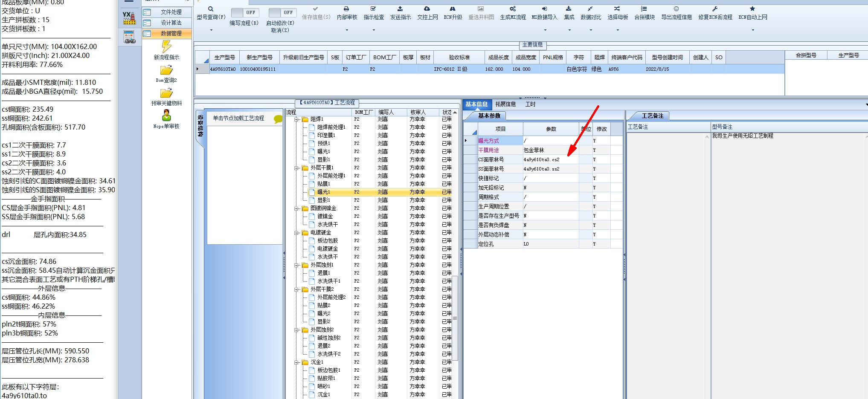868x399 pixels.
Task: Select the 贴膜2 tree item
Action: 324,306
